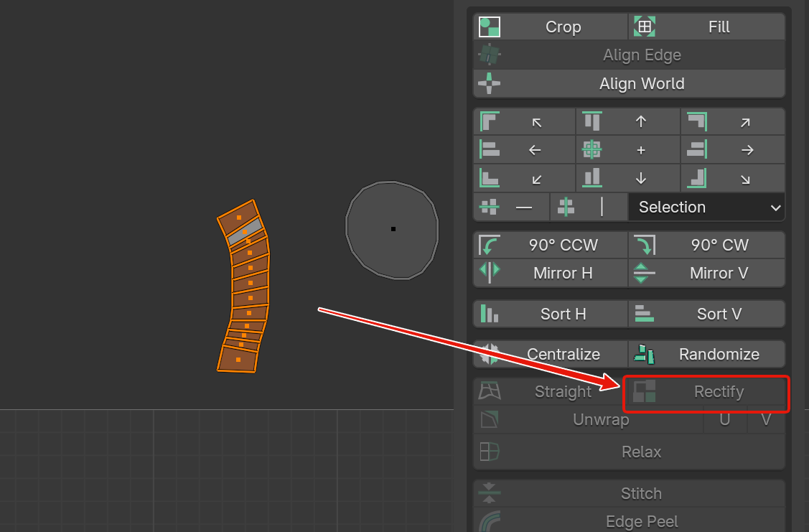This screenshot has width=809, height=532.
Task: Align selection to top-left corner
Action: click(x=525, y=122)
